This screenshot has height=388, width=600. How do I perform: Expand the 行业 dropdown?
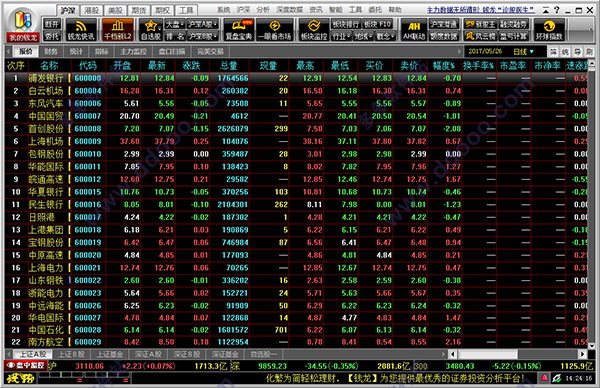point(341,36)
